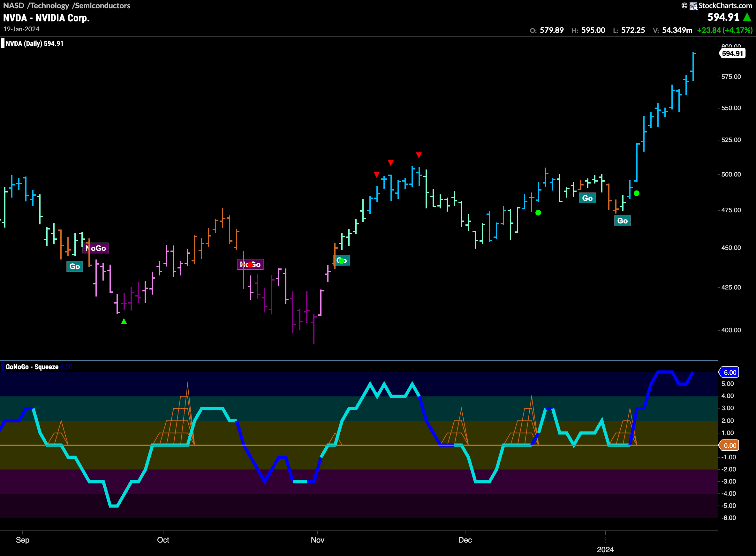Image resolution: width=756 pixels, height=556 pixels.
Task: Click the green dot marker in early January 2024
Action: (637, 193)
